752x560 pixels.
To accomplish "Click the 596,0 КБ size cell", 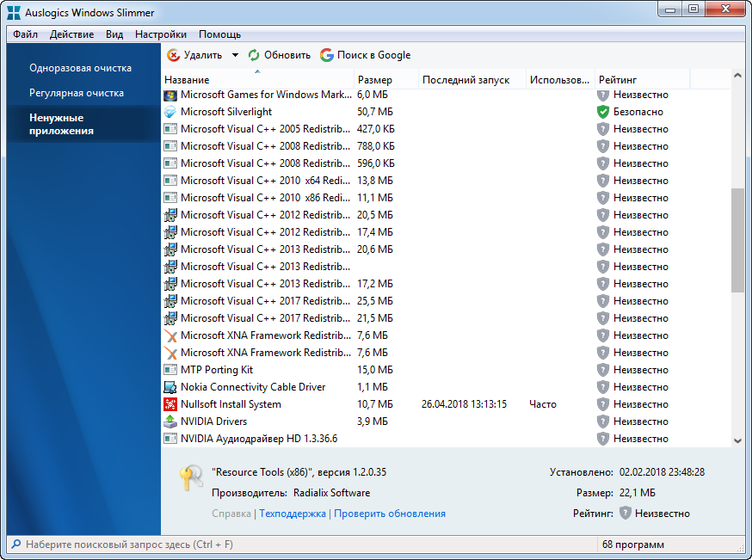I will coord(375,163).
